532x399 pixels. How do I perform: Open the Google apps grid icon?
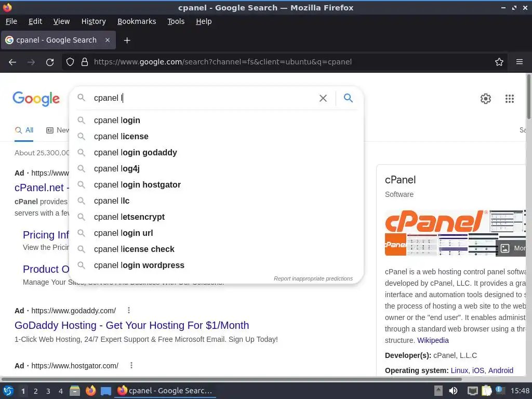click(x=510, y=99)
